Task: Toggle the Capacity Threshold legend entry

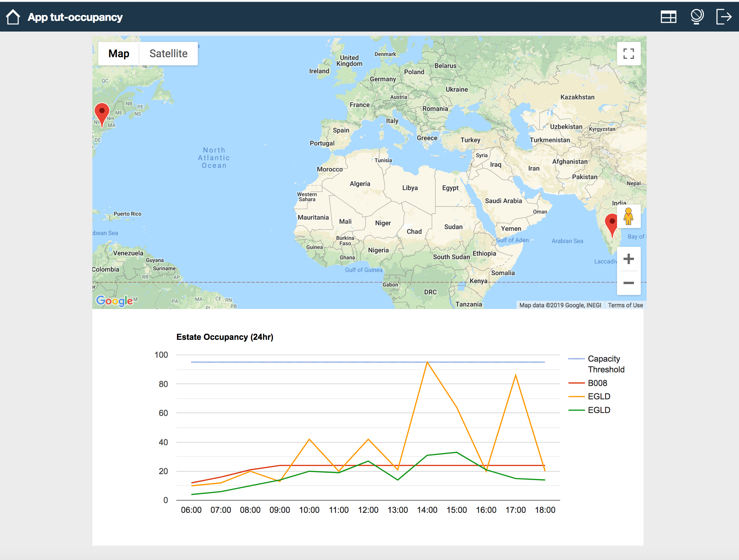Action: click(x=604, y=364)
